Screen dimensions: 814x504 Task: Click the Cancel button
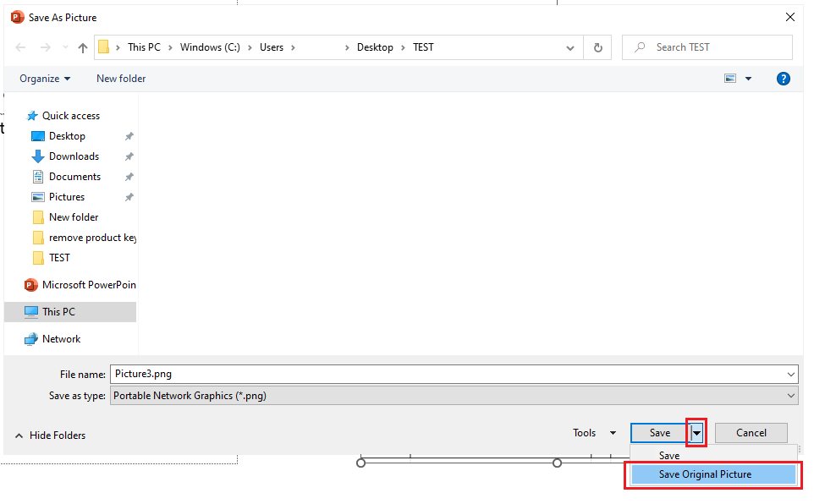pos(751,432)
